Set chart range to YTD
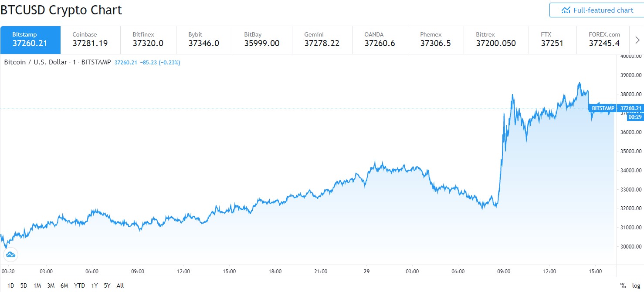This screenshot has width=644, height=292. 79,285
